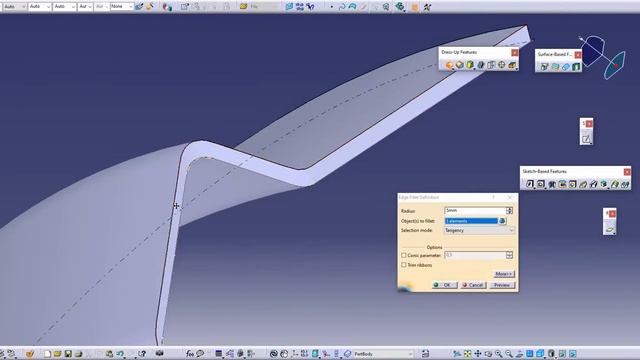Image resolution: width=640 pixels, height=360 pixels.
Task: Select the Sew Surface tool
Action: pyautogui.click(x=576, y=67)
